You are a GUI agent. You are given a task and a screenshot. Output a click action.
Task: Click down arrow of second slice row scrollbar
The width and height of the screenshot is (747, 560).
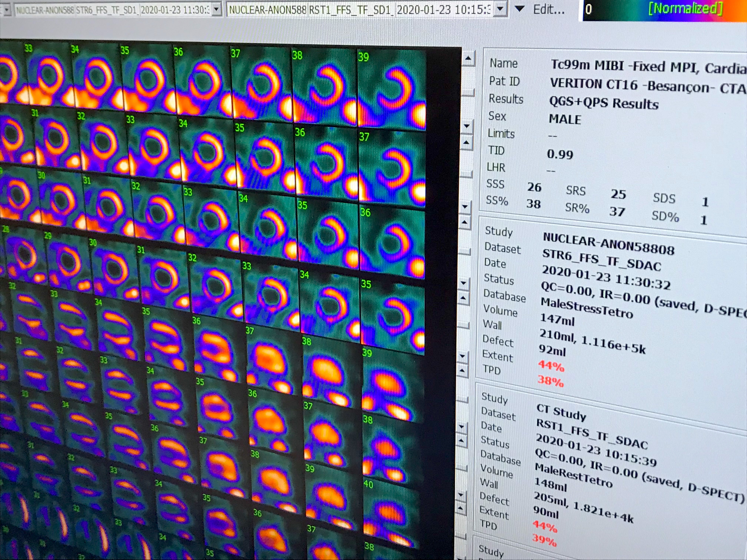click(x=465, y=207)
